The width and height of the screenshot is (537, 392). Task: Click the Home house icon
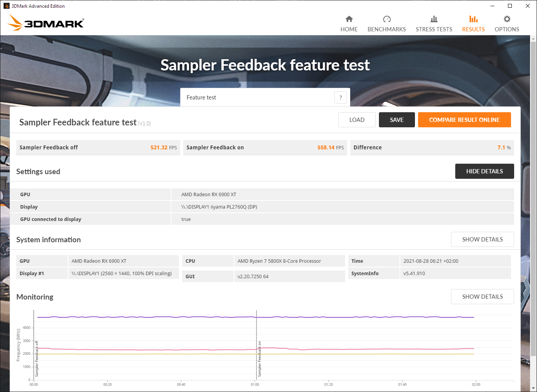point(349,19)
